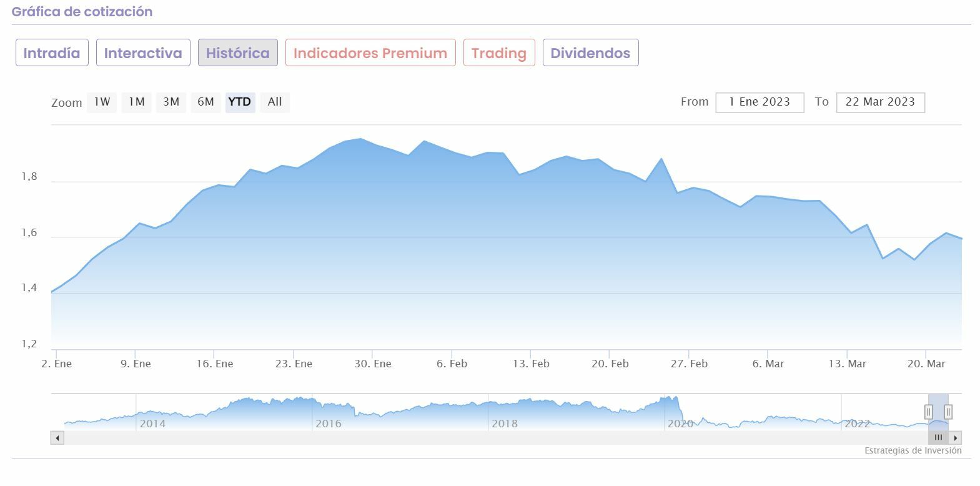Edit the To date field

(880, 102)
